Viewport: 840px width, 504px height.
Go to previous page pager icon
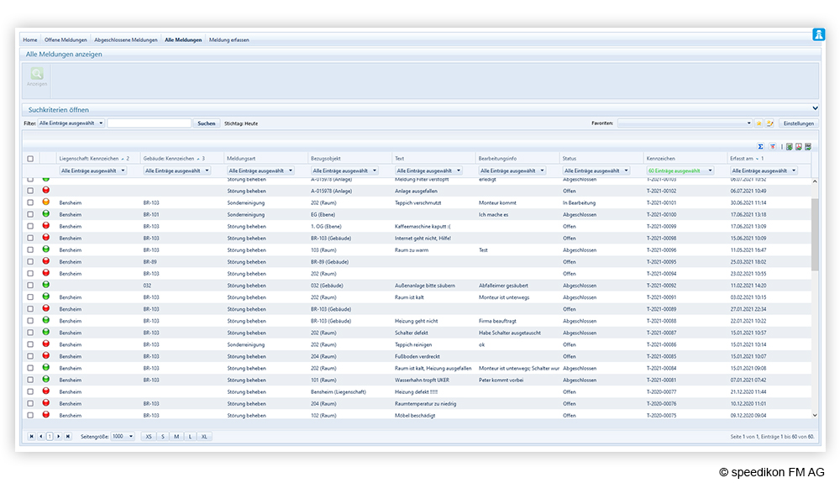pyautogui.click(x=40, y=437)
